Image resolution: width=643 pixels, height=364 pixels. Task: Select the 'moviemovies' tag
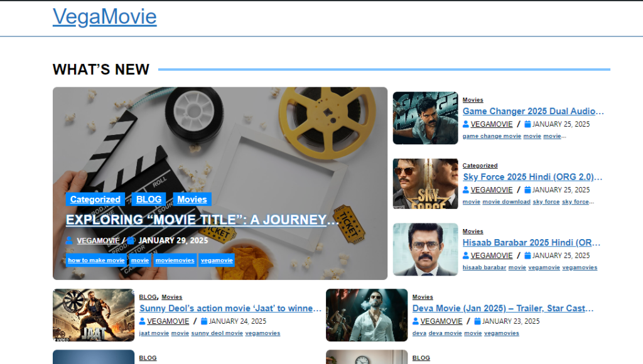(175, 260)
